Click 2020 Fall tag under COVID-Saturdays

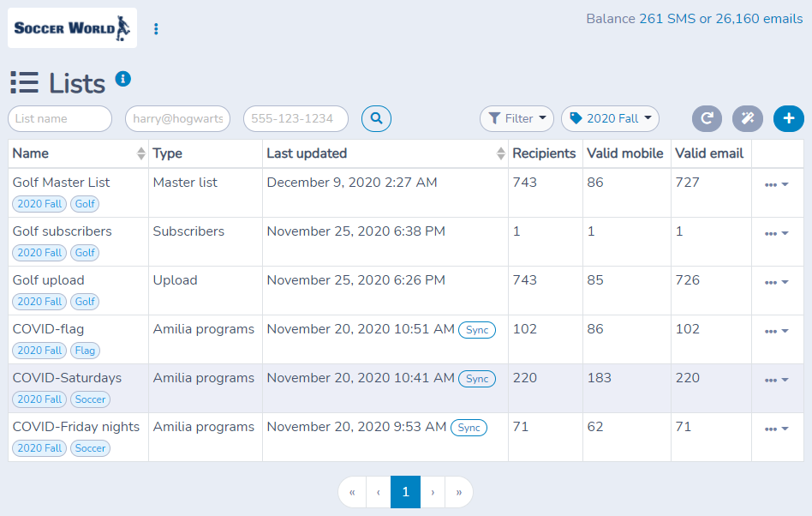(x=39, y=399)
